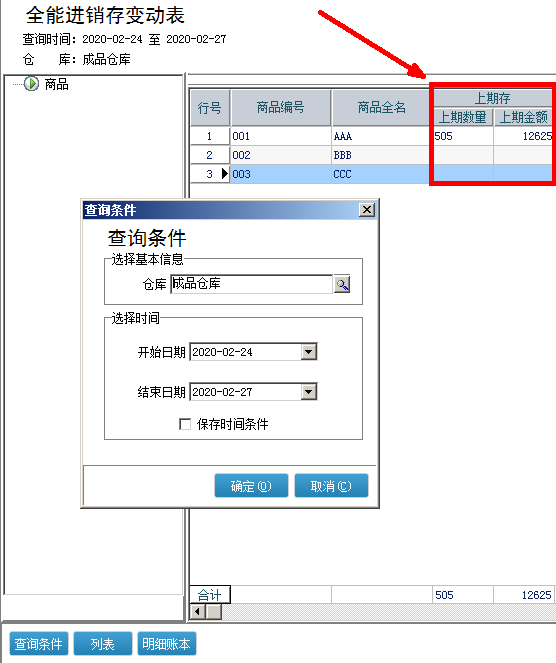
Task: Click the 列表 button
Action: pos(103,644)
